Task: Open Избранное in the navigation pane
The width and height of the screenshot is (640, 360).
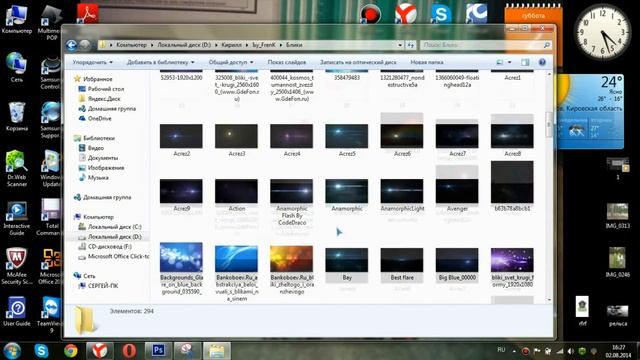Action: pos(98,79)
